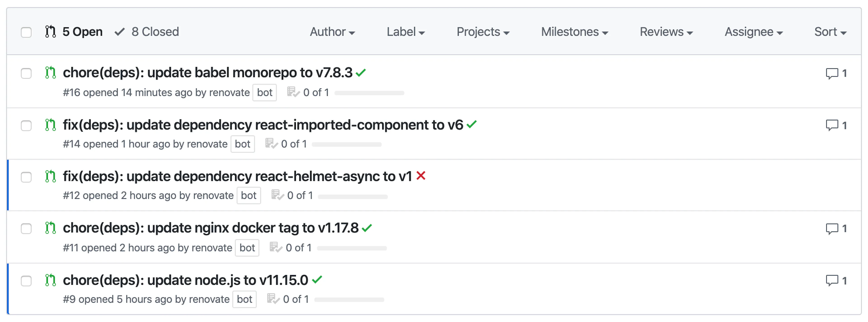Switch to the 5 Open tab
Image resolution: width=868 pixels, height=322 pixels.
(74, 32)
